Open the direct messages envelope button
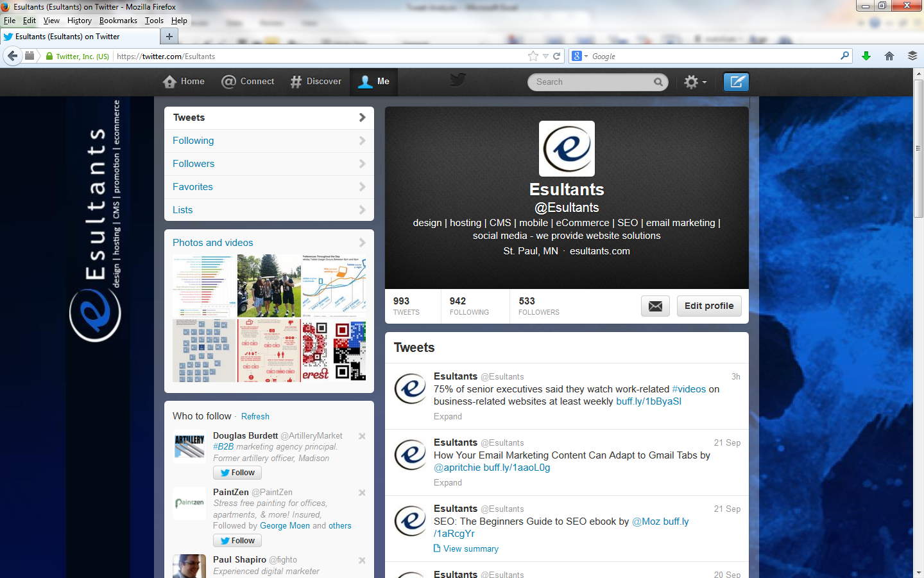924x578 pixels. [655, 306]
